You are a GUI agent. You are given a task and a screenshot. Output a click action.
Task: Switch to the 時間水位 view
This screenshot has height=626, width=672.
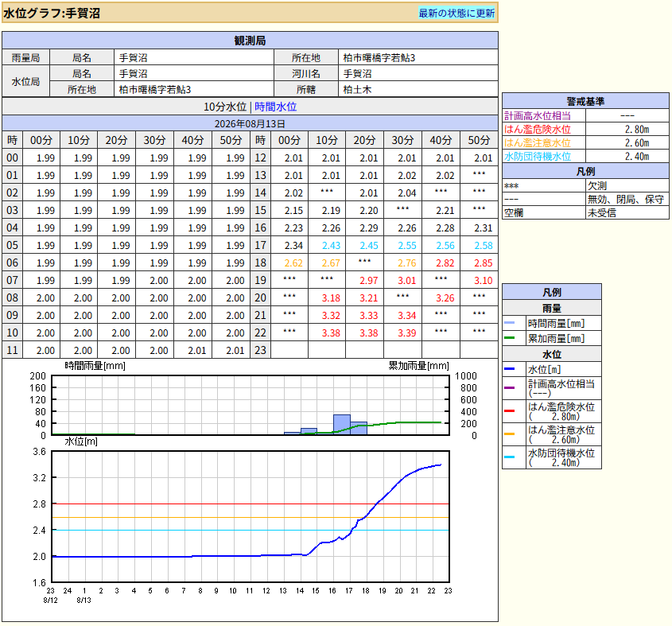click(x=276, y=107)
